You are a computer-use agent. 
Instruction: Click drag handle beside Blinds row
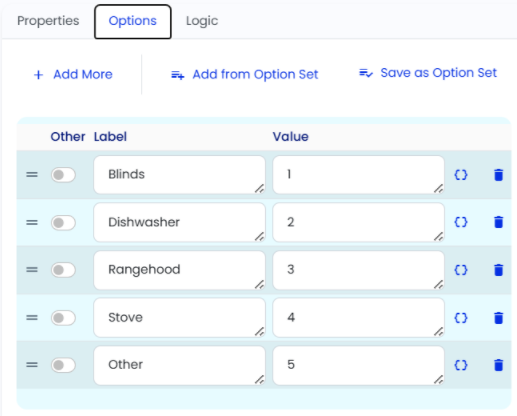[x=32, y=175]
